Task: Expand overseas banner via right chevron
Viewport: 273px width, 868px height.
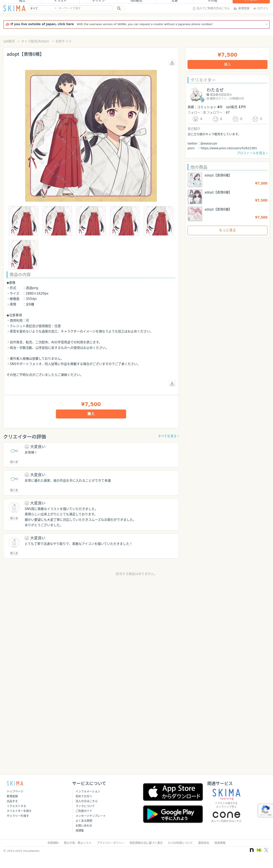Action: (266, 24)
